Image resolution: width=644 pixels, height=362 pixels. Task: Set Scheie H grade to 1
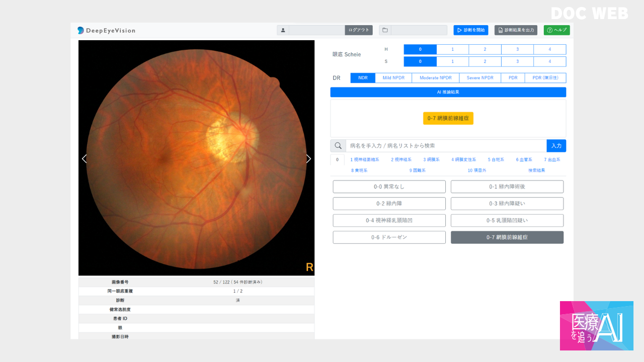coord(452,49)
